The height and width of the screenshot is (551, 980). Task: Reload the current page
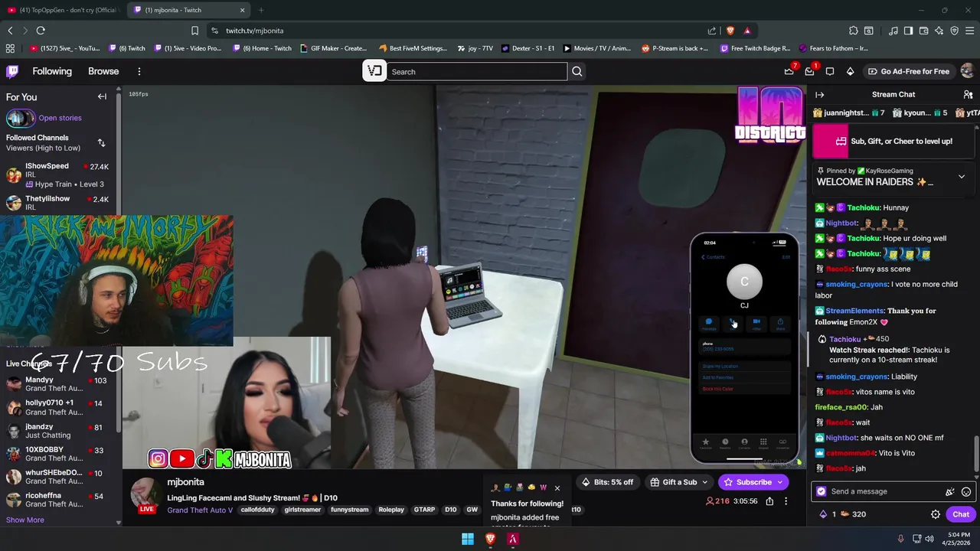41,31
